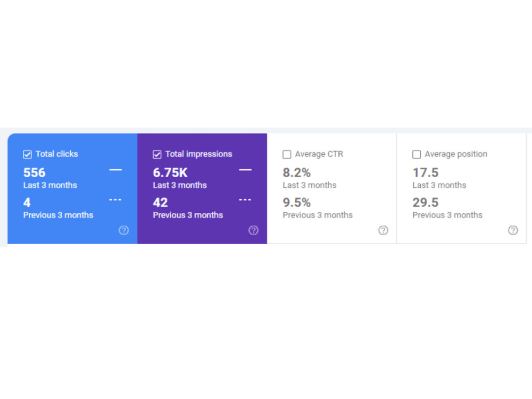Click the previous clicks value 4
The width and height of the screenshot is (532, 399).
click(27, 203)
